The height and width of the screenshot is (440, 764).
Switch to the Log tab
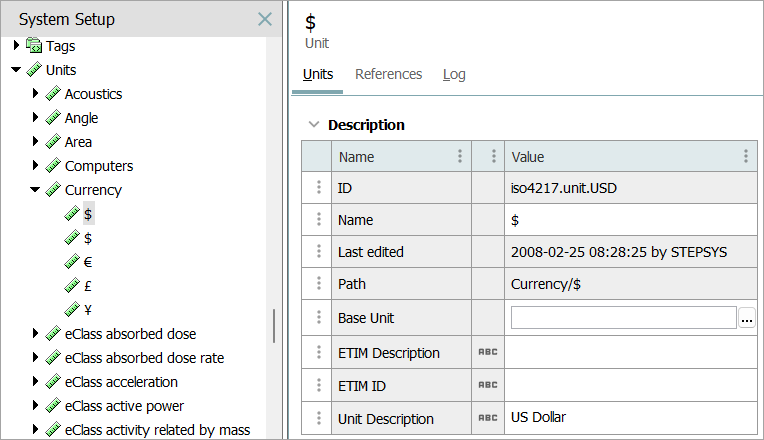(x=454, y=75)
